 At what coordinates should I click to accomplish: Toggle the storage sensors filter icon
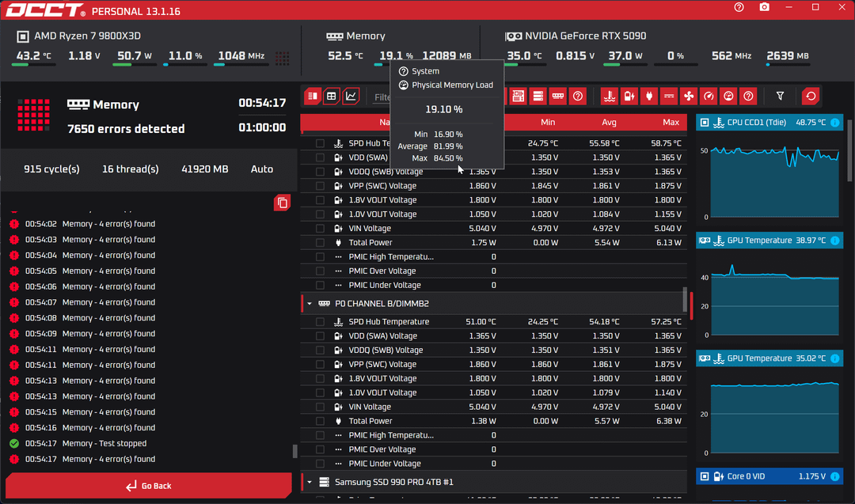pos(538,97)
